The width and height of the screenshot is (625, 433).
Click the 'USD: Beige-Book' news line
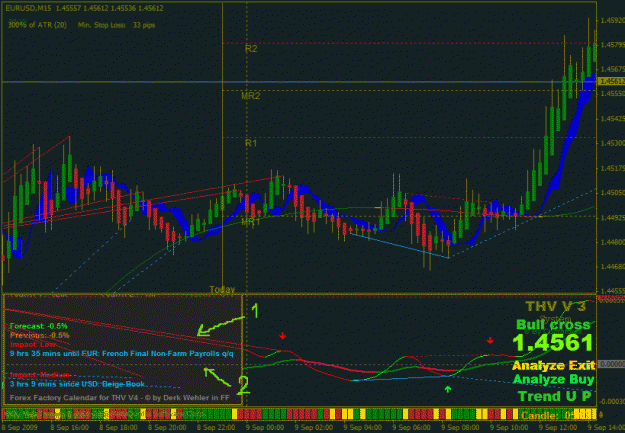pyautogui.click(x=77, y=384)
